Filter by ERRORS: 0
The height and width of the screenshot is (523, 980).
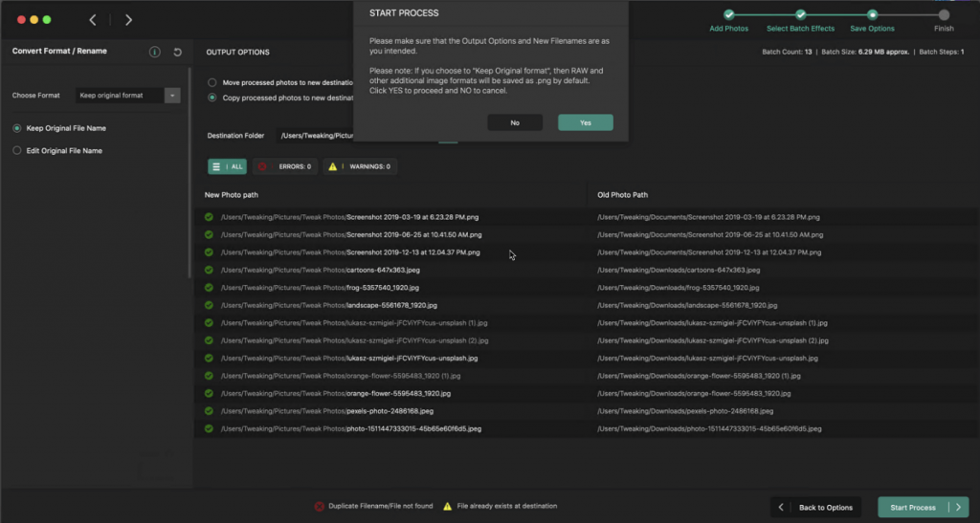285,166
